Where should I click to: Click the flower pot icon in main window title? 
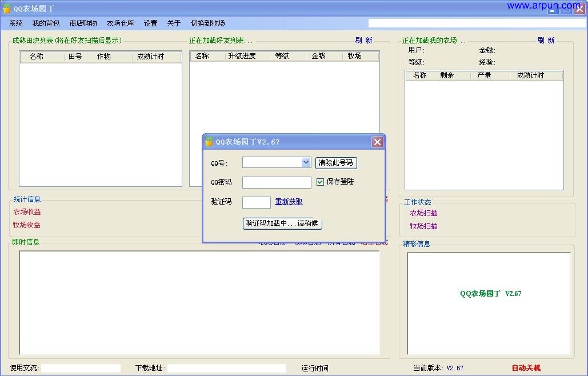[7, 8]
